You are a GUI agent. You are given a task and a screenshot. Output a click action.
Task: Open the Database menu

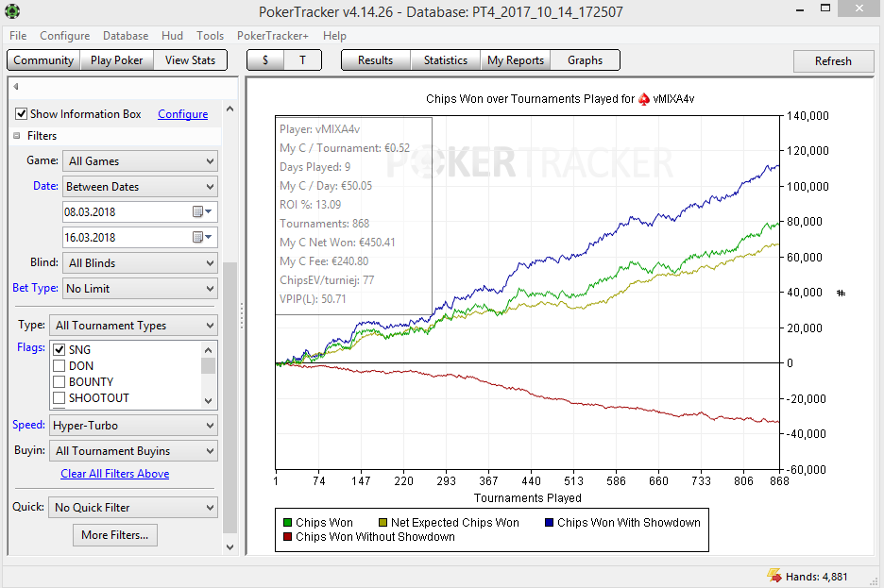point(126,36)
